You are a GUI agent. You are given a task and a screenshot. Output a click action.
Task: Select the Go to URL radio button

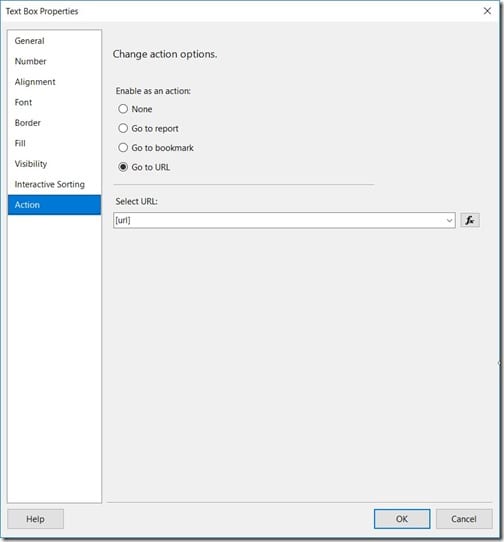point(123,167)
